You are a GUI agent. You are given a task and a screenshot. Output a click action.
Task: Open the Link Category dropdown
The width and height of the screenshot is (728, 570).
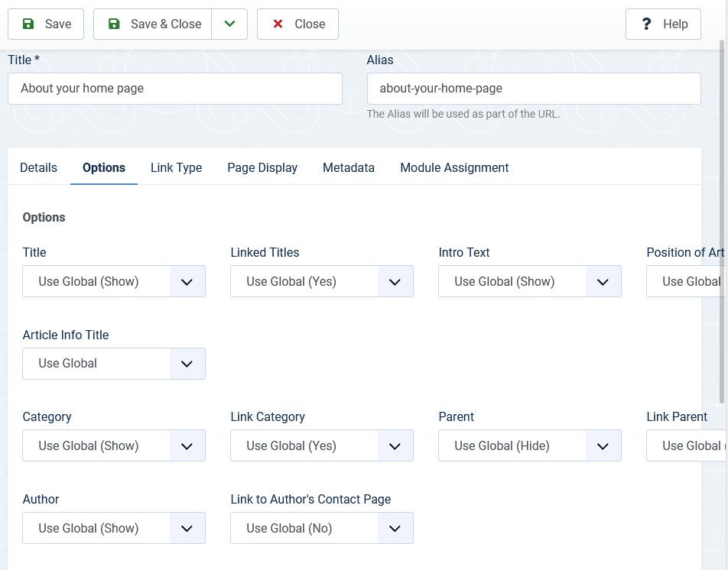click(322, 445)
